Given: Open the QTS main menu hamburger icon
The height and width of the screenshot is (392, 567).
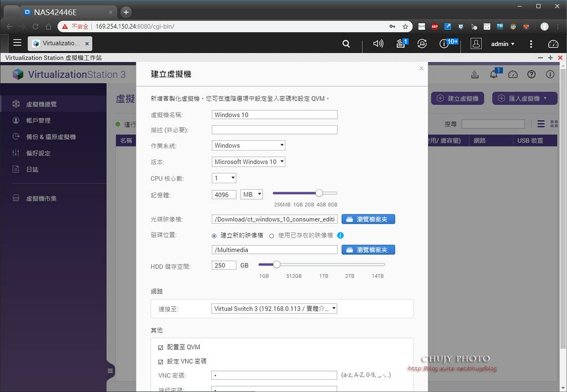Looking at the screenshot, I should click(x=17, y=43).
